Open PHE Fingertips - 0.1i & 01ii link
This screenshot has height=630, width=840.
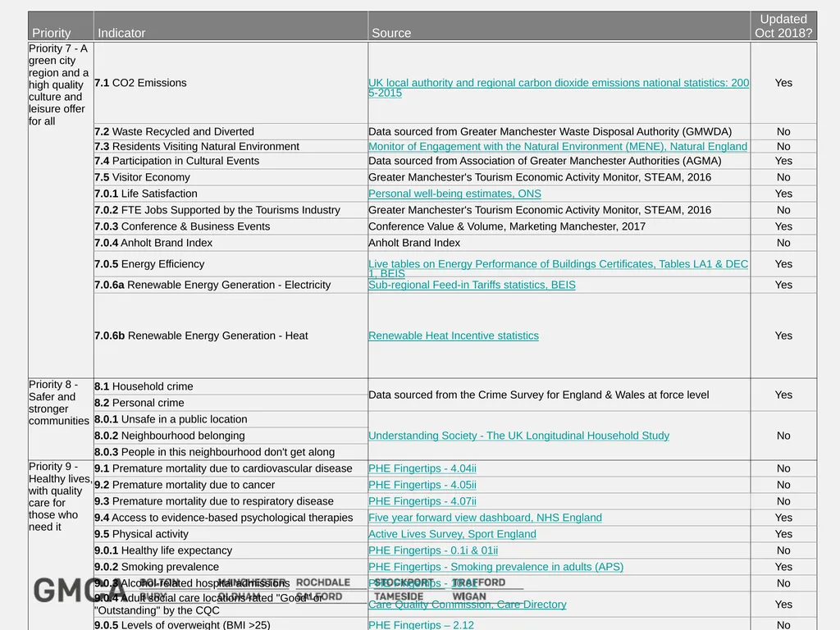point(433,550)
